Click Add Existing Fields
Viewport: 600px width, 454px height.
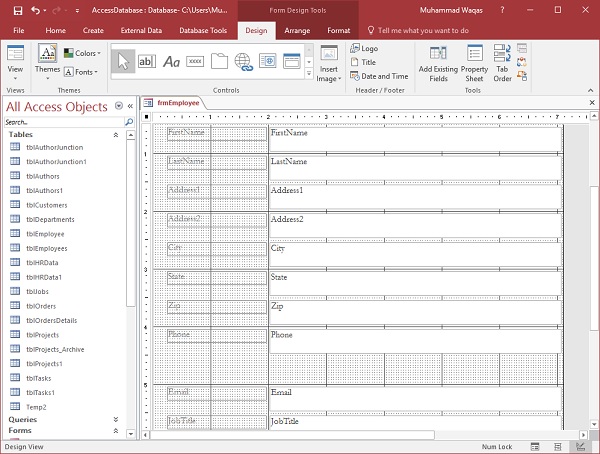coord(439,64)
